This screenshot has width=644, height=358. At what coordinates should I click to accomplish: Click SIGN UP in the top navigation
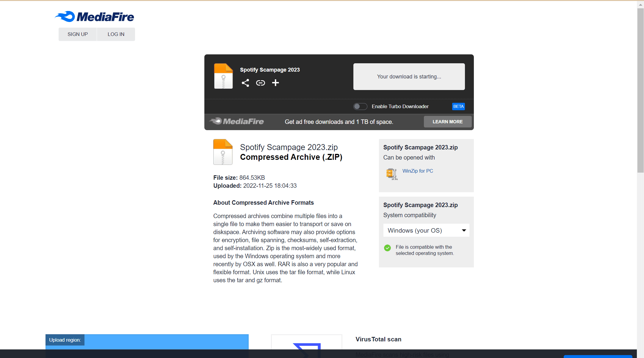78,34
